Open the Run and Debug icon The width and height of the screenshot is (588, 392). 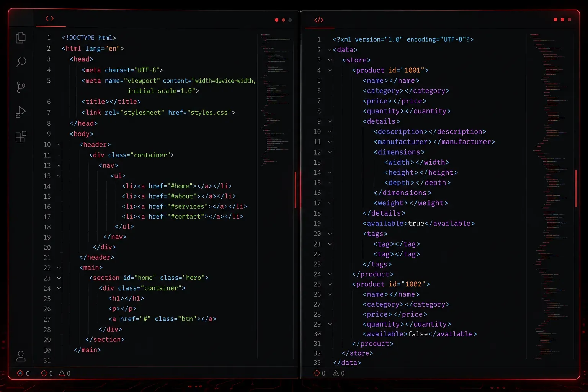[21, 112]
